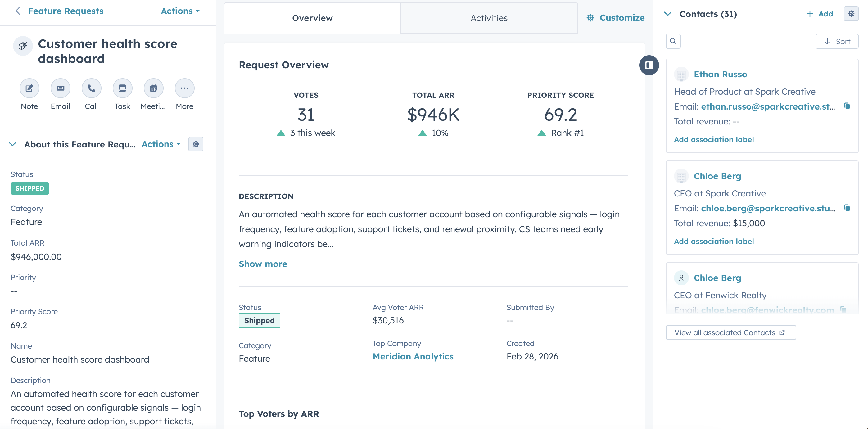
Task: Schedule a Meeting with the Meeting icon
Action: click(153, 88)
